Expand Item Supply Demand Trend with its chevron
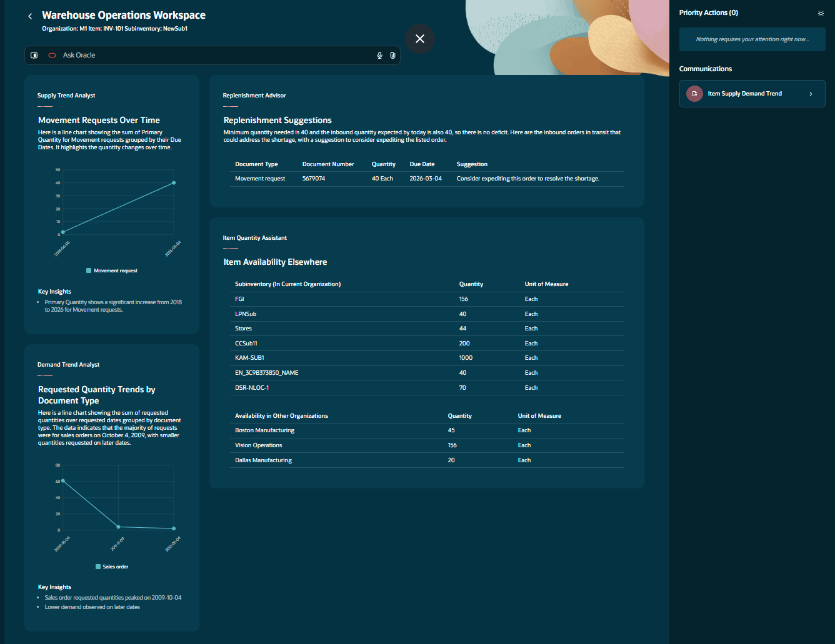 pos(811,94)
